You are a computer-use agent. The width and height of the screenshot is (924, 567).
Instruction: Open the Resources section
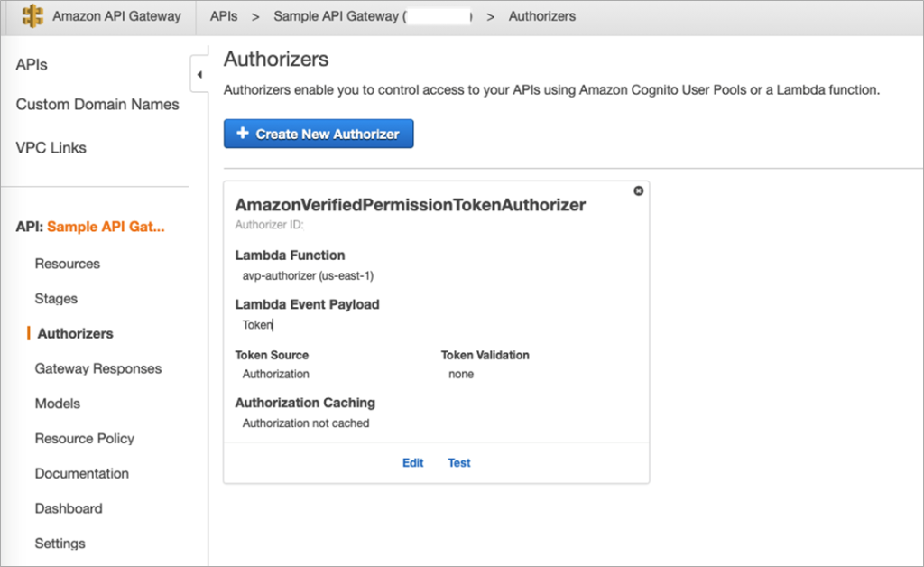(67, 264)
